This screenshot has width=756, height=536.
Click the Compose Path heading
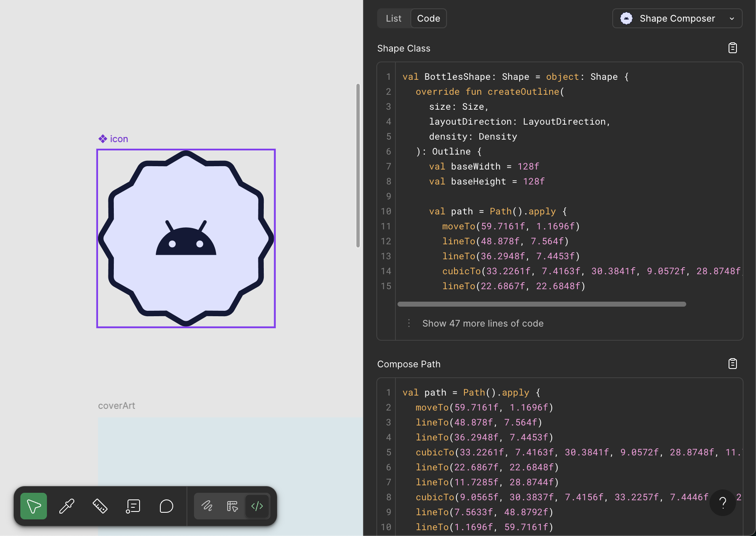409,364
